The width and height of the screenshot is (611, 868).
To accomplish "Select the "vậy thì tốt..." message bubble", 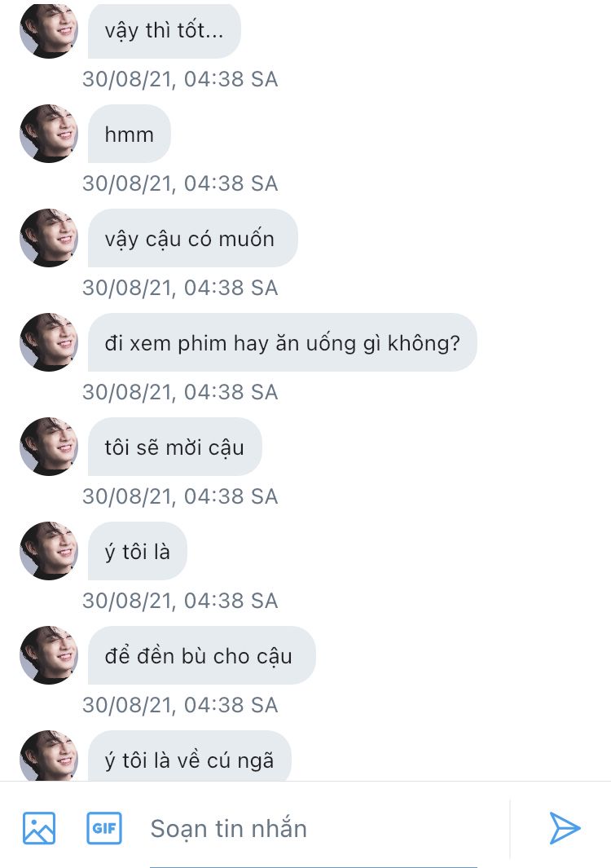I will click(165, 31).
